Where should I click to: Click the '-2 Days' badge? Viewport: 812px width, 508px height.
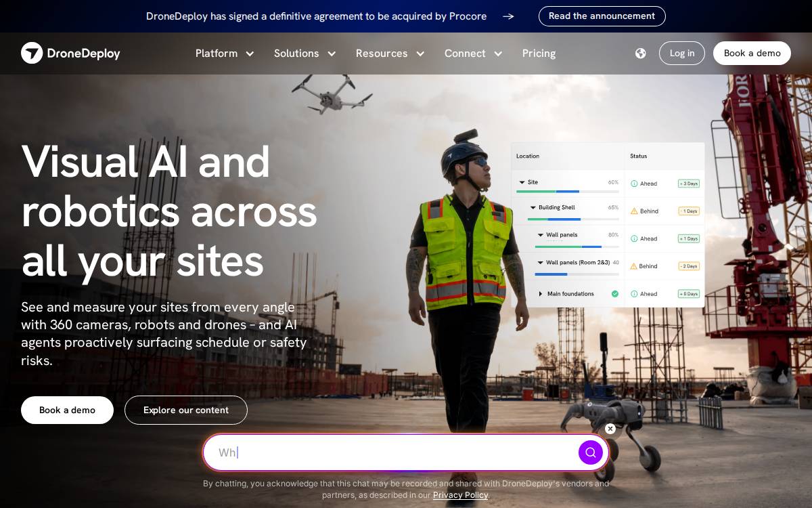[689, 266]
